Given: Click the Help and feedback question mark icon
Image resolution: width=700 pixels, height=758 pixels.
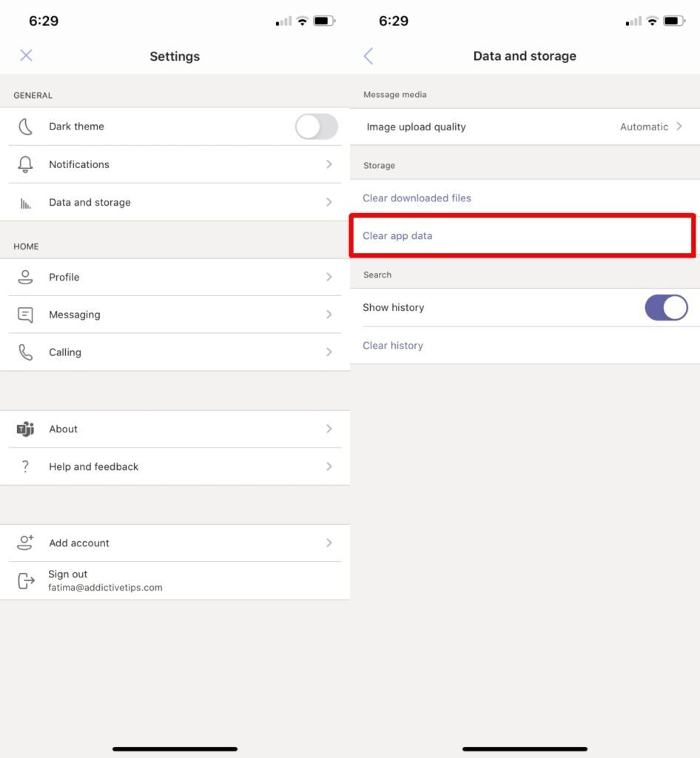Looking at the screenshot, I should (25, 466).
